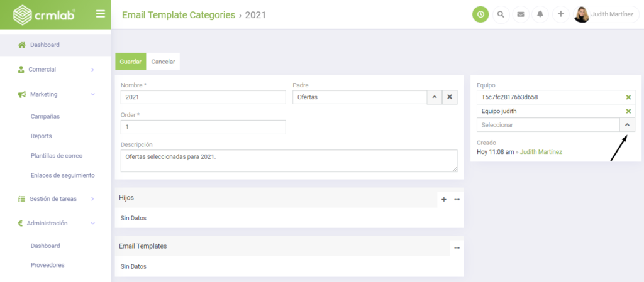This screenshot has height=282, width=644.
Task: Clear the Padre field value
Action: click(x=450, y=97)
